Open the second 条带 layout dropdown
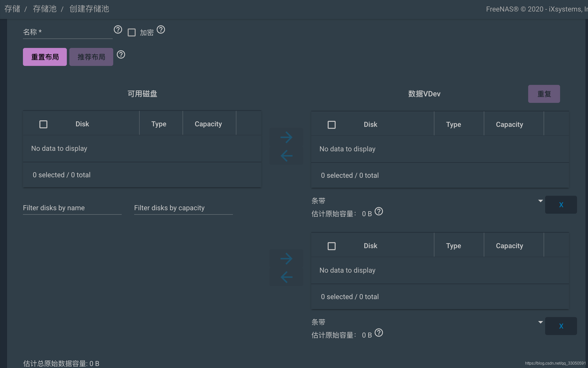Screen dimensions: 588x368 (540, 322)
